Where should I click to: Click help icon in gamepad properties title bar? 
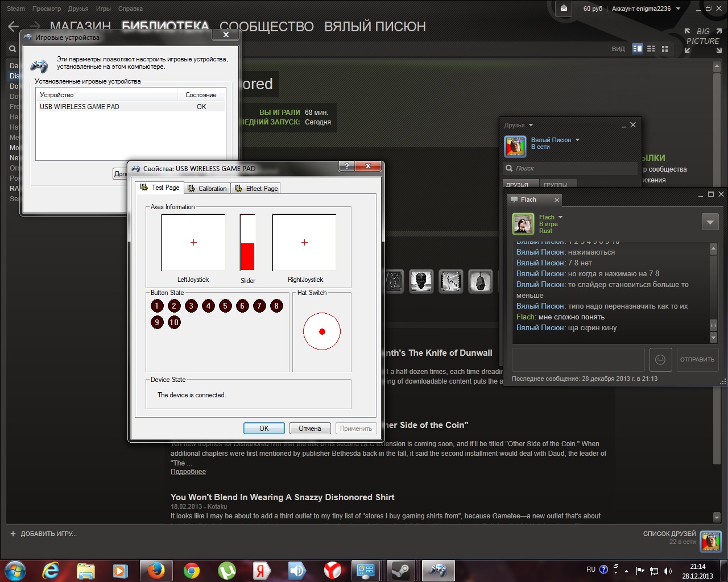346,166
